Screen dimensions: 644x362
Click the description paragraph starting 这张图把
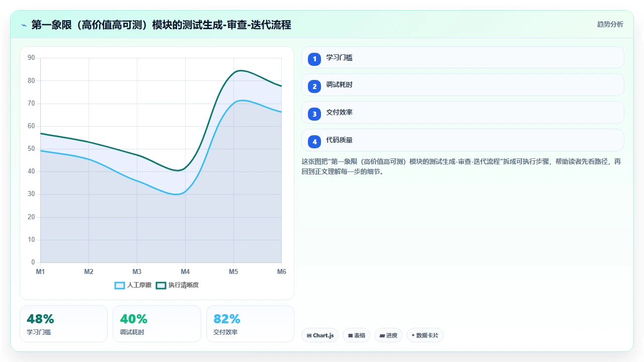click(461, 166)
